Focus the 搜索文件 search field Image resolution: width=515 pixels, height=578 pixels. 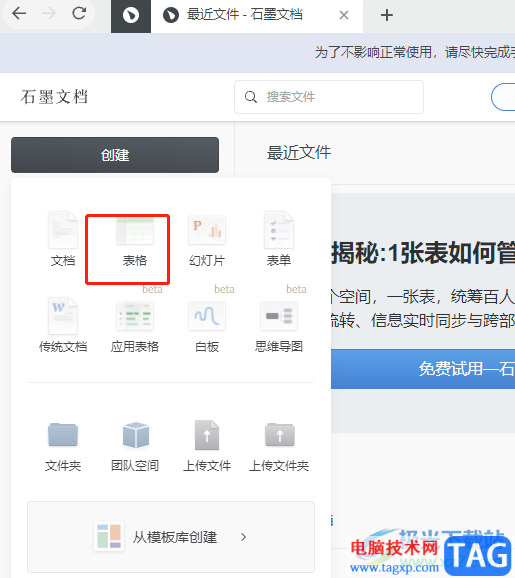[329, 97]
